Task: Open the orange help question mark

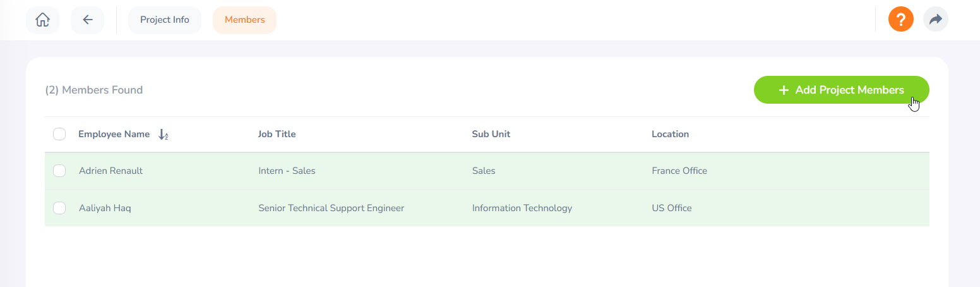Action: [900, 20]
